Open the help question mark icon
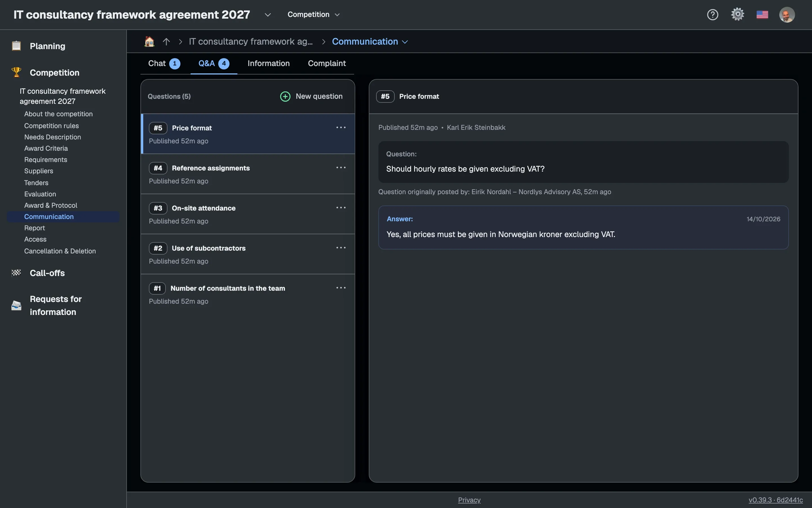812x508 pixels. 712,14
